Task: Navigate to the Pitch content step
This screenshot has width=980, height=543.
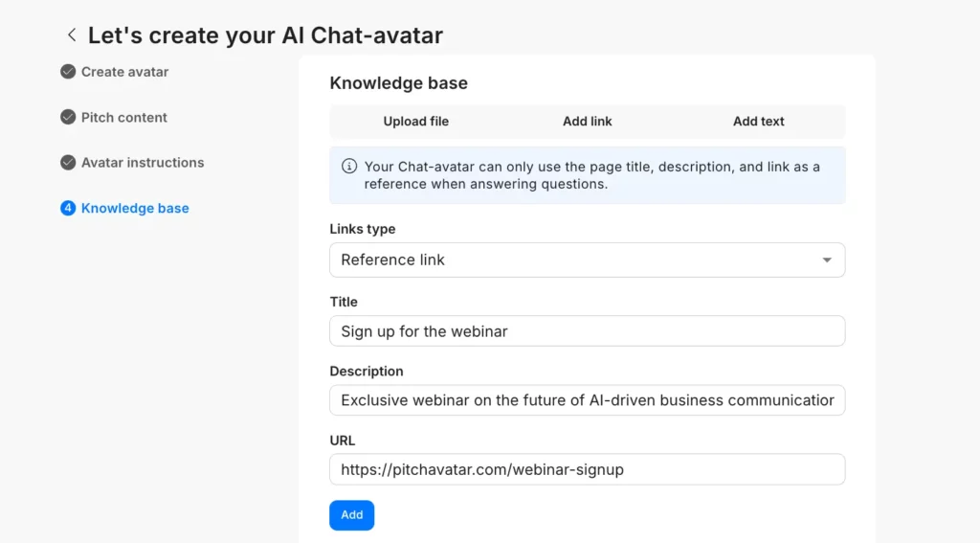Action: pyautogui.click(x=124, y=117)
